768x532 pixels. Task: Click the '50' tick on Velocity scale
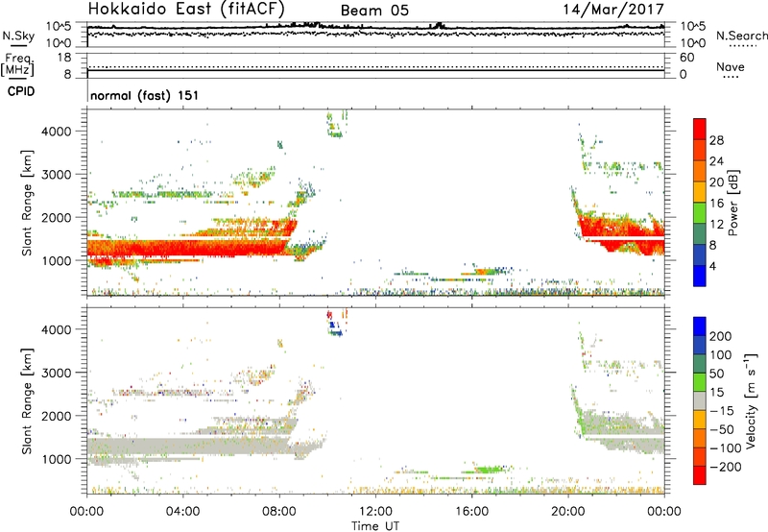click(716, 374)
